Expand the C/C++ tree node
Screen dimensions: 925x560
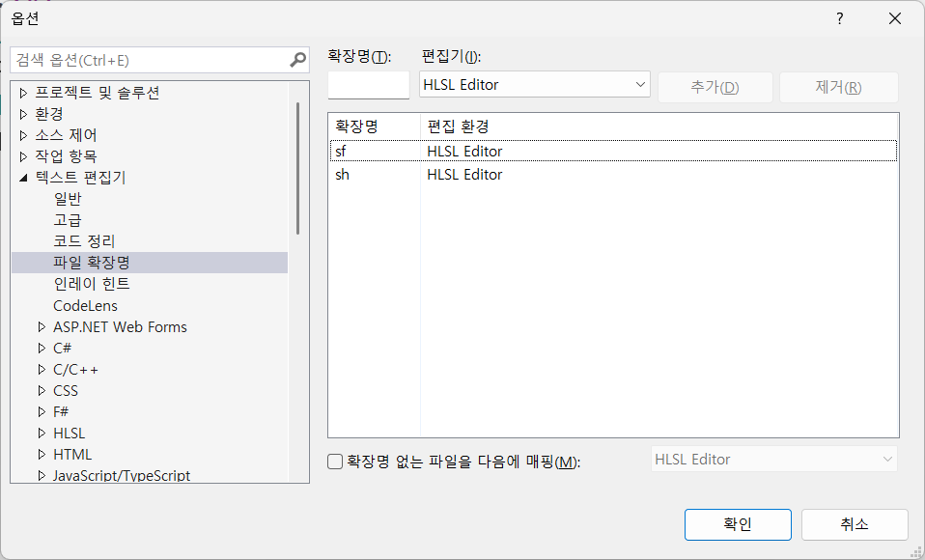(x=42, y=369)
